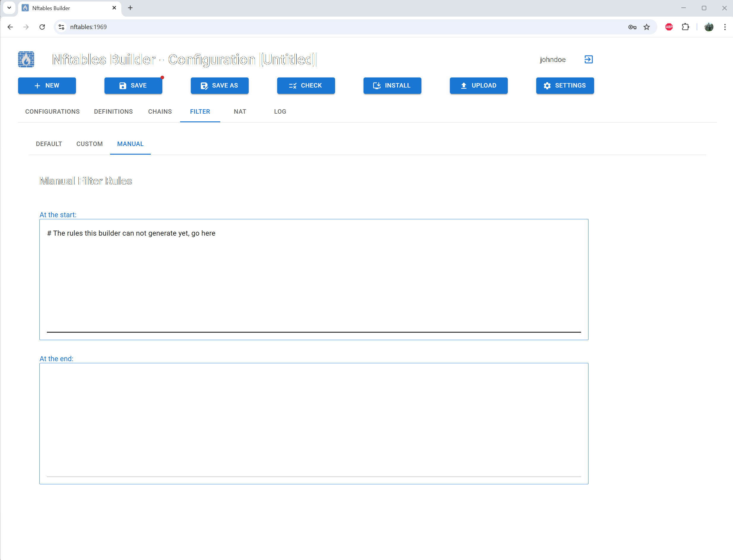Select the CUSTOM filter sub-tab
This screenshot has height=560, width=733.
click(x=89, y=144)
